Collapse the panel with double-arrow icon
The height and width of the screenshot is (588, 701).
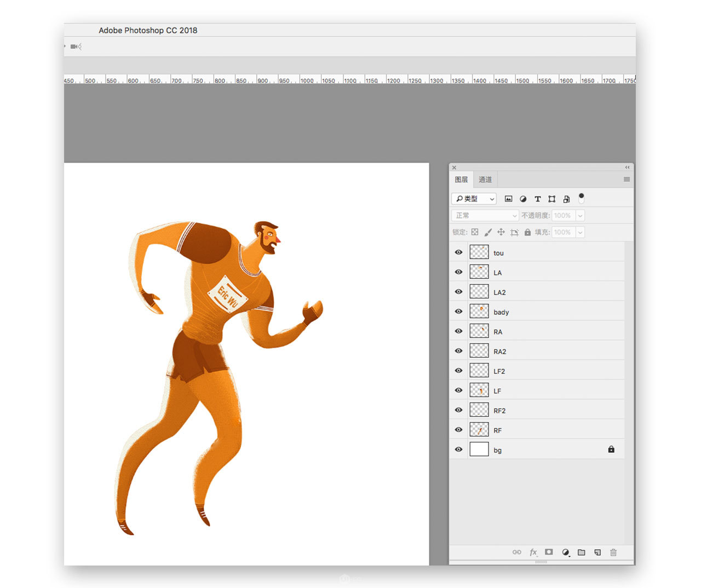(627, 167)
